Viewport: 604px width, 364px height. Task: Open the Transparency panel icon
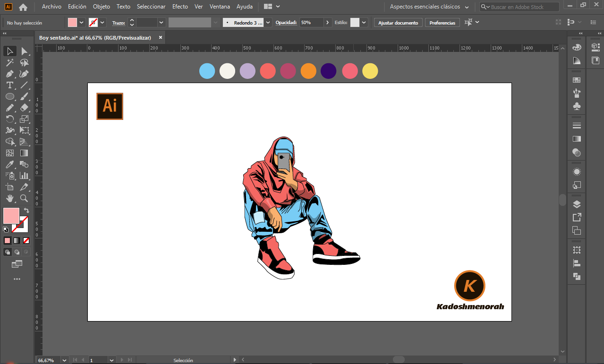(577, 152)
